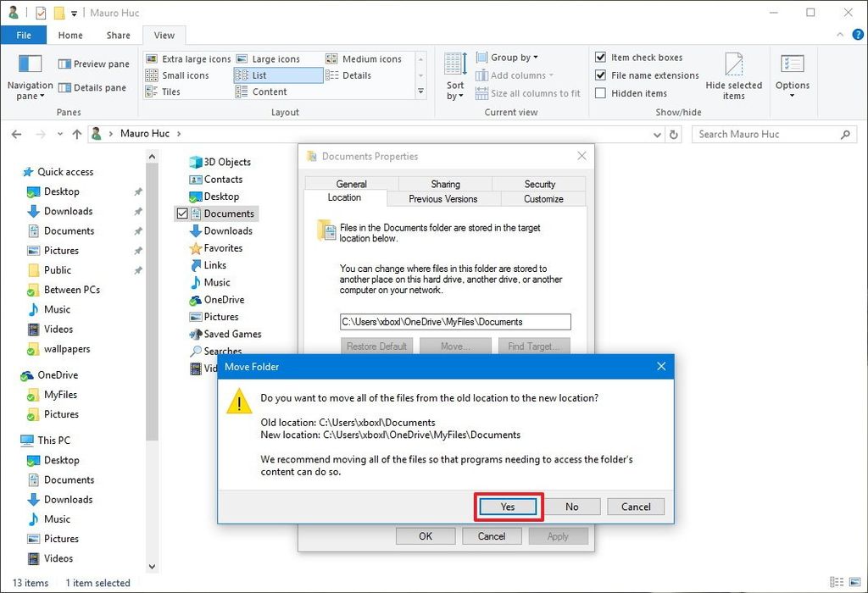868x593 pixels.
Task: Open folder Options from the ribbon
Action: pos(792,75)
